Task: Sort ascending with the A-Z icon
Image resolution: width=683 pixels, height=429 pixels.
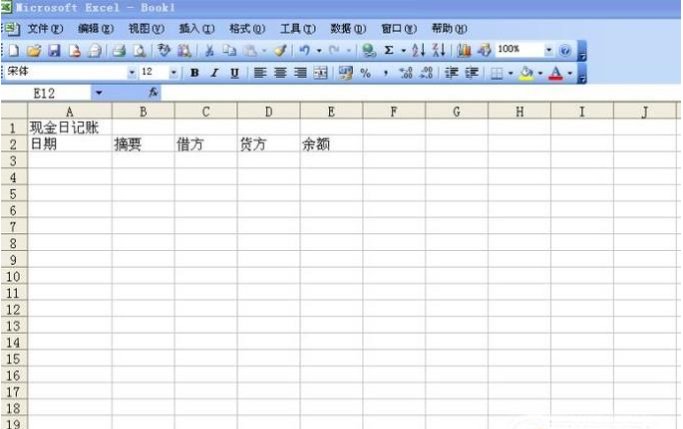Action: pos(418,51)
